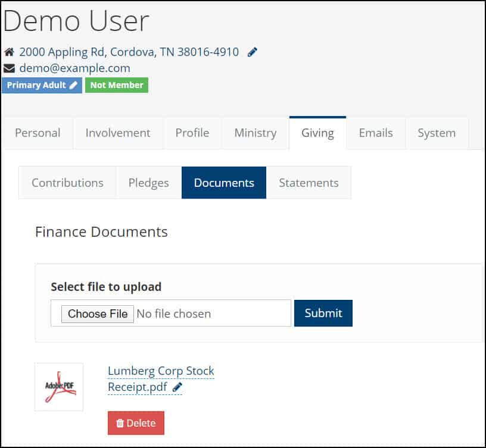Click the Choose File button
Viewport: 486px width, 448px height.
tap(98, 314)
